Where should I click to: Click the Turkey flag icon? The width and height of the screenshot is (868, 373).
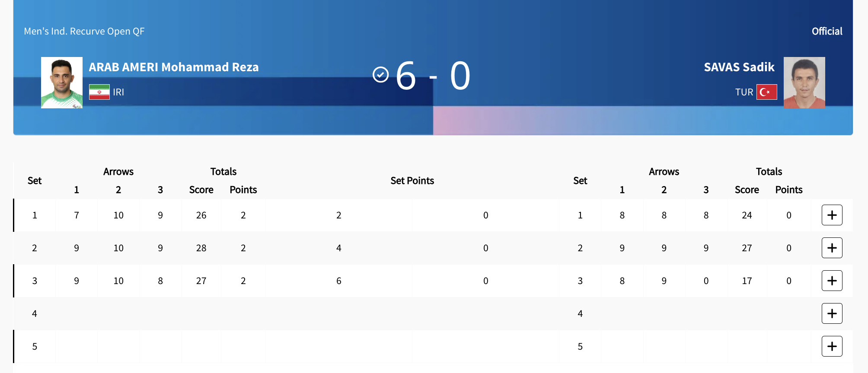pos(767,92)
